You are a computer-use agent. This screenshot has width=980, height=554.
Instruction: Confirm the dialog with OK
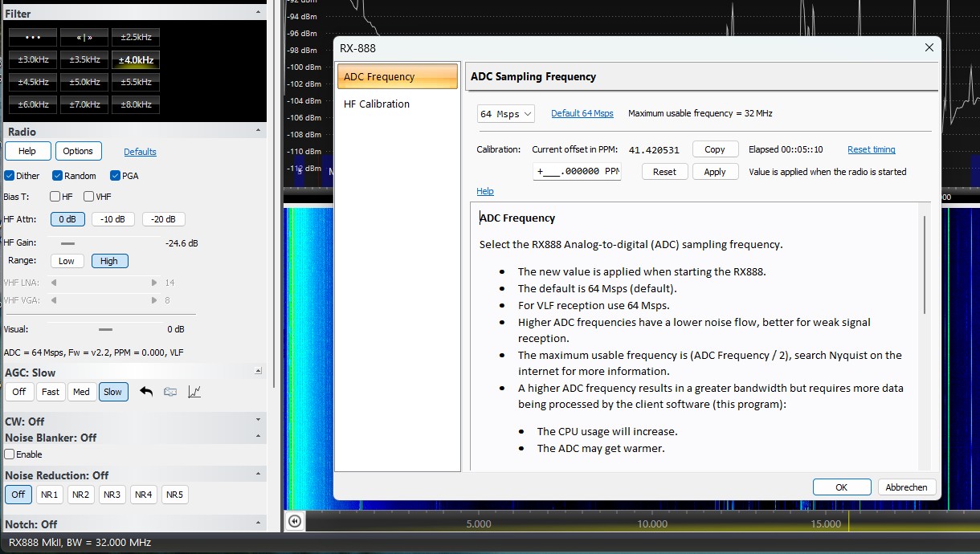click(842, 487)
